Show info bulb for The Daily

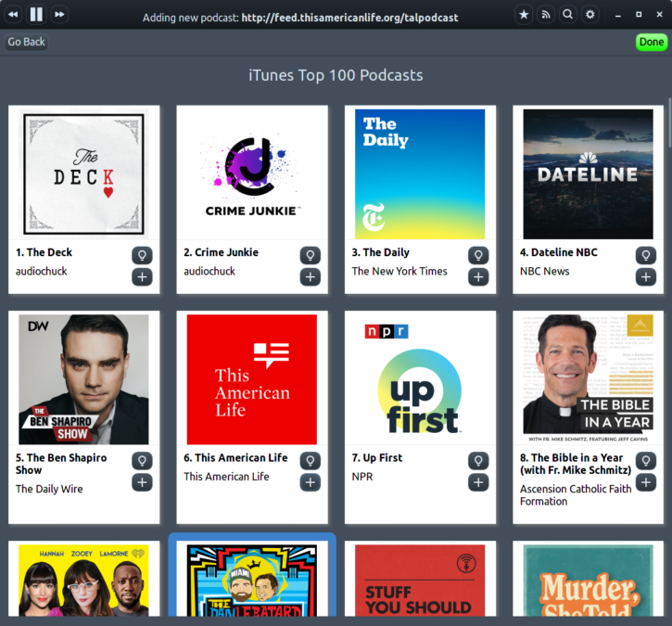pyautogui.click(x=478, y=256)
